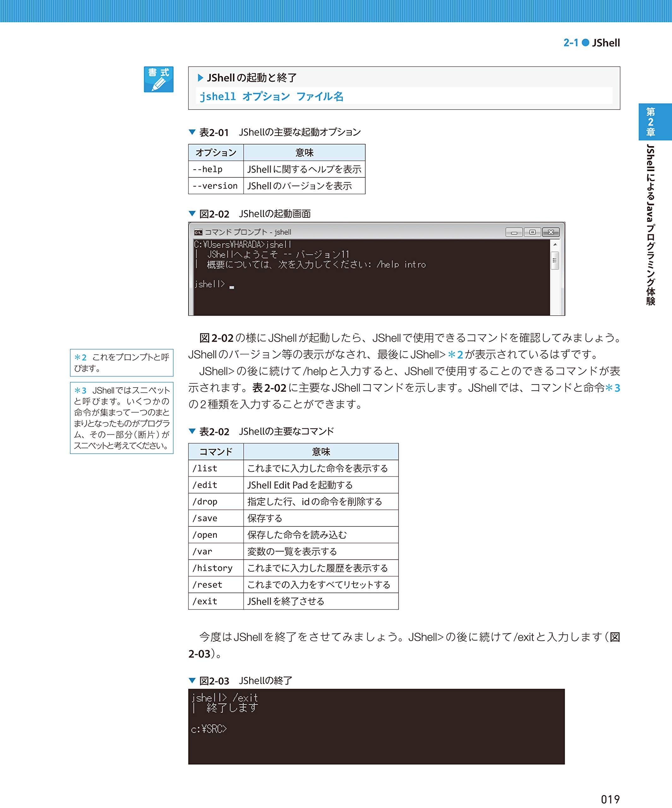Select the --help cell in table 2-01
Viewport: 672px width, 808px height.
pyautogui.click(x=208, y=169)
